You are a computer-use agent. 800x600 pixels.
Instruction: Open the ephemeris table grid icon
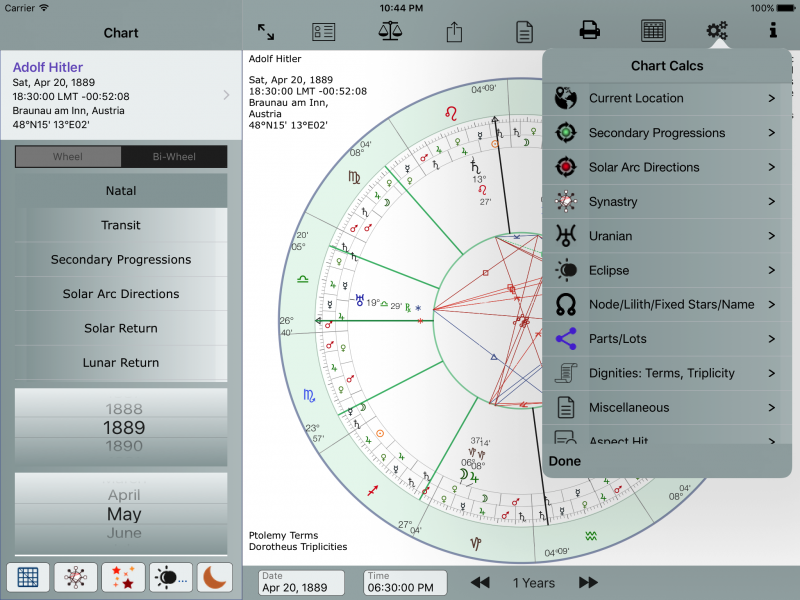[653, 31]
